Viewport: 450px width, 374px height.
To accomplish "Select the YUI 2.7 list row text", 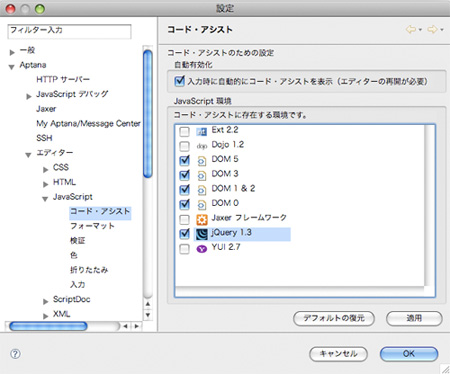I will (226, 247).
